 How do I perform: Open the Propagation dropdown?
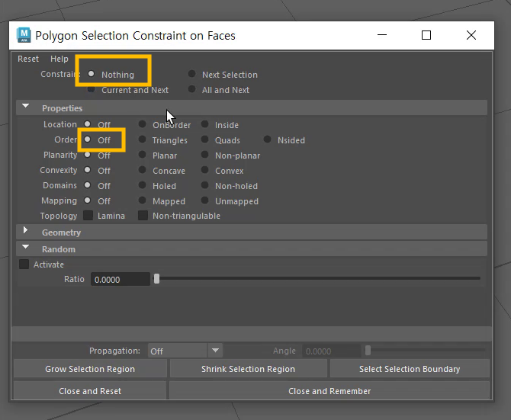click(185, 351)
